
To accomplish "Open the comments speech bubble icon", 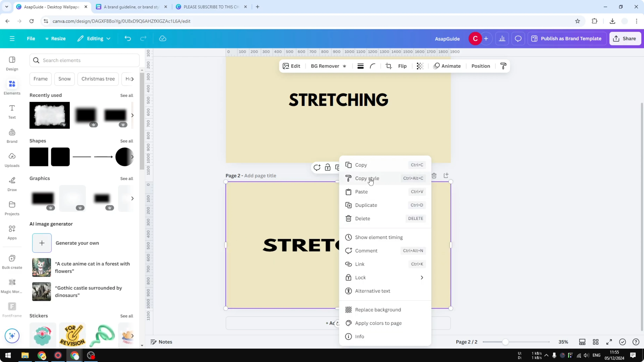I will tap(518, 38).
